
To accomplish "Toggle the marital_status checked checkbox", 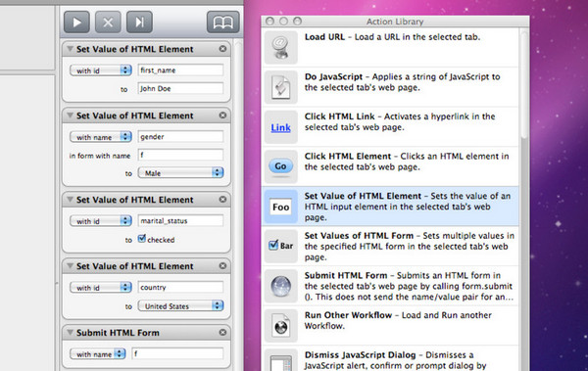I will tap(142, 239).
